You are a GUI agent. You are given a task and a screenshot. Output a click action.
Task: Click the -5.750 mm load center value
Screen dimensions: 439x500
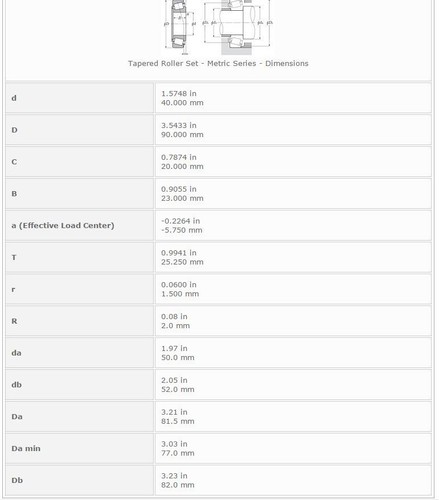point(182,230)
